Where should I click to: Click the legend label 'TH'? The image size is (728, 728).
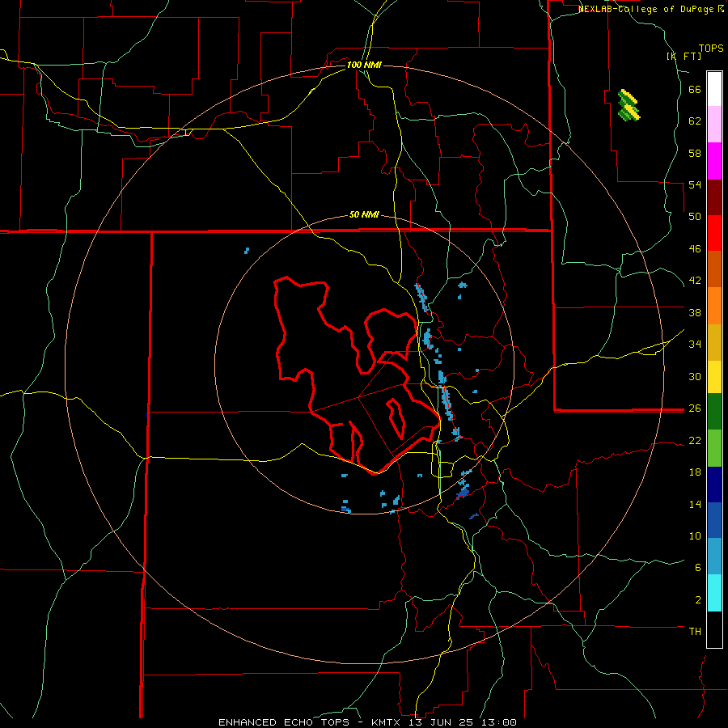tap(695, 632)
